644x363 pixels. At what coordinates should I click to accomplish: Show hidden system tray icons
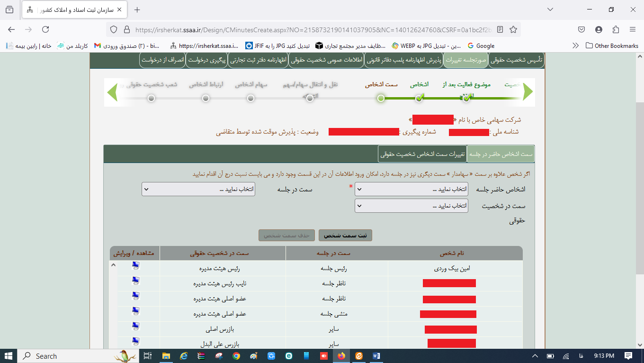[x=535, y=356]
